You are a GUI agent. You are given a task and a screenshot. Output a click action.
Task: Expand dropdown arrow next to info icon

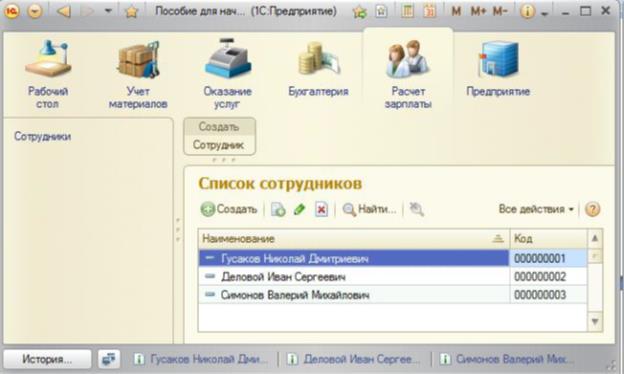click(x=545, y=14)
